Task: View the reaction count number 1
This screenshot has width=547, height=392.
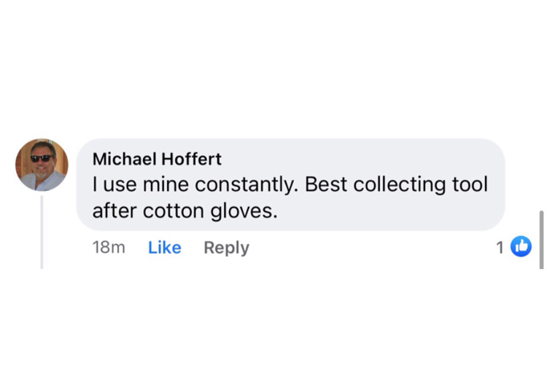Action: tap(500, 248)
